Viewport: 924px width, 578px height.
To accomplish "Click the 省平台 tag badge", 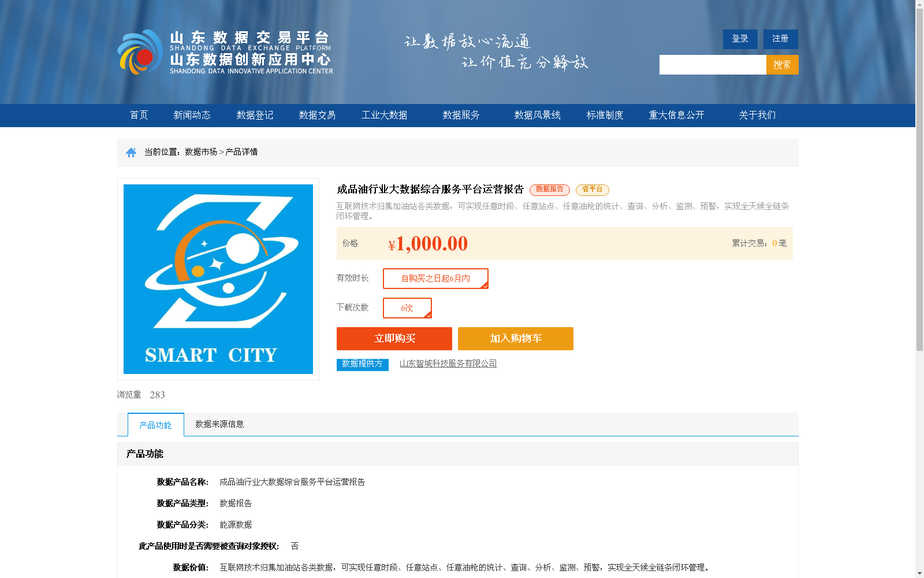I will (593, 190).
